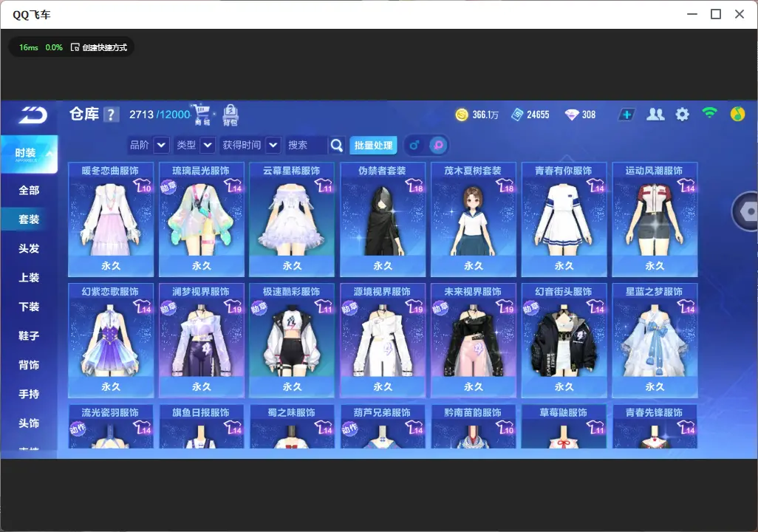Click the 动作 badge on 流光瓷羽服饰
758x532 pixels.
click(x=78, y=429)
